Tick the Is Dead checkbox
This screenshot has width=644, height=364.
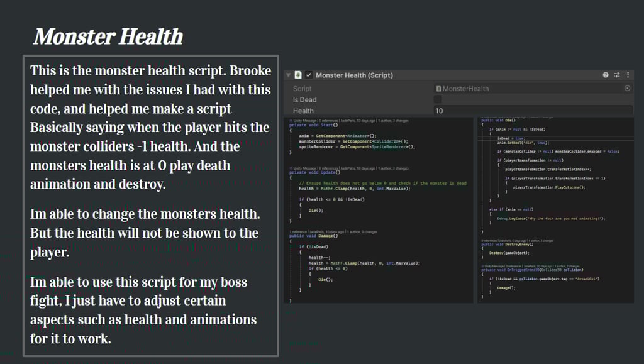click(x=438, y=99)
